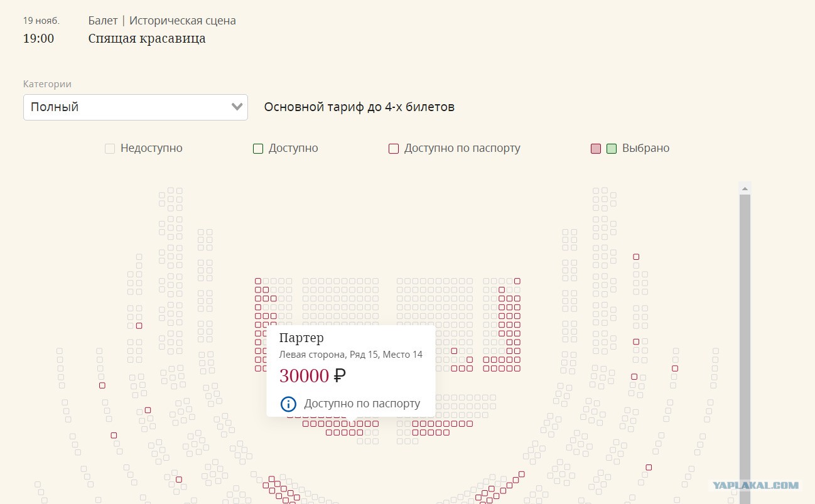Viewport: 815px width, 504px height.
Task: Open the "Спящая красавица" performance title
Action: [147, 38]
